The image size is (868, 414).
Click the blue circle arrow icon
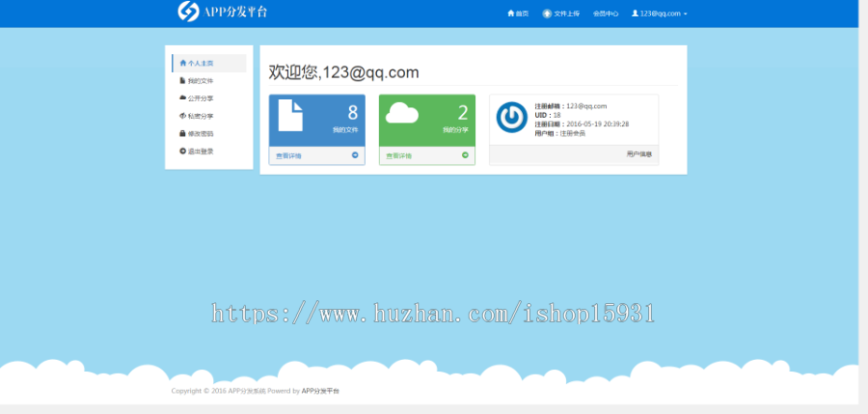pos(355,155)
